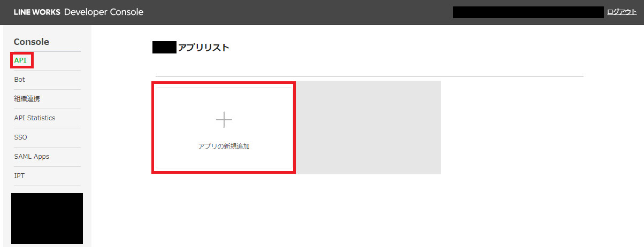Go to API Statistics page
644x247 pixels.
(34, 118)
